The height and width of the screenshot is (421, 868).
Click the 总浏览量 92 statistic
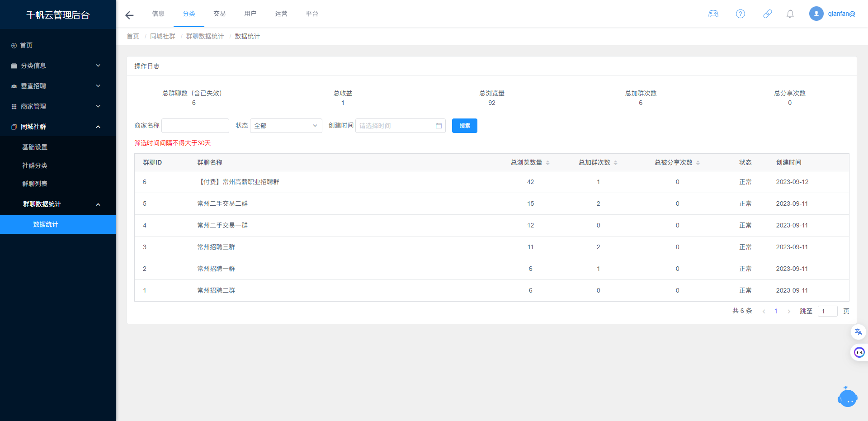[492, 98]
